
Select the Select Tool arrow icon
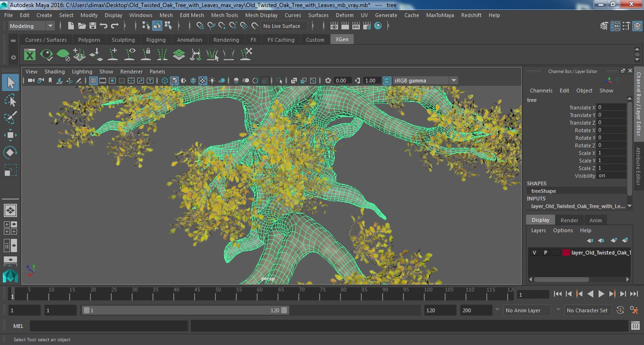[x=10, y=82]
